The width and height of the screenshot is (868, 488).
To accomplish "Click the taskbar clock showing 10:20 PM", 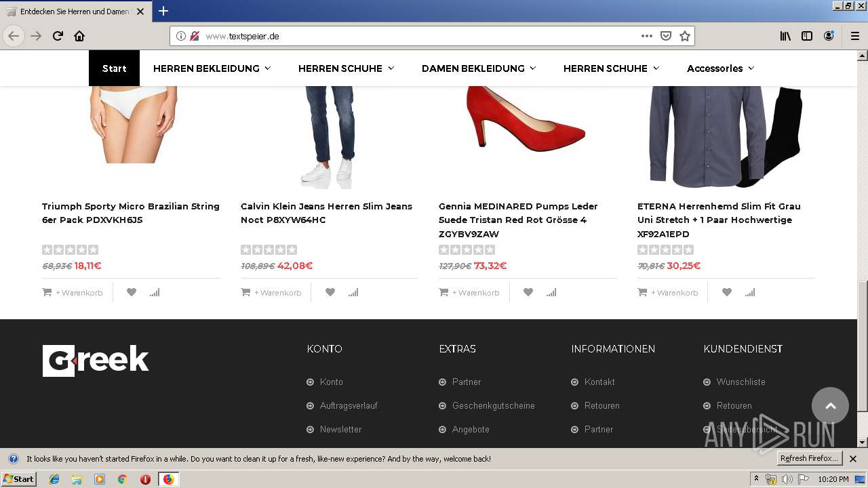I will point(833,479).
